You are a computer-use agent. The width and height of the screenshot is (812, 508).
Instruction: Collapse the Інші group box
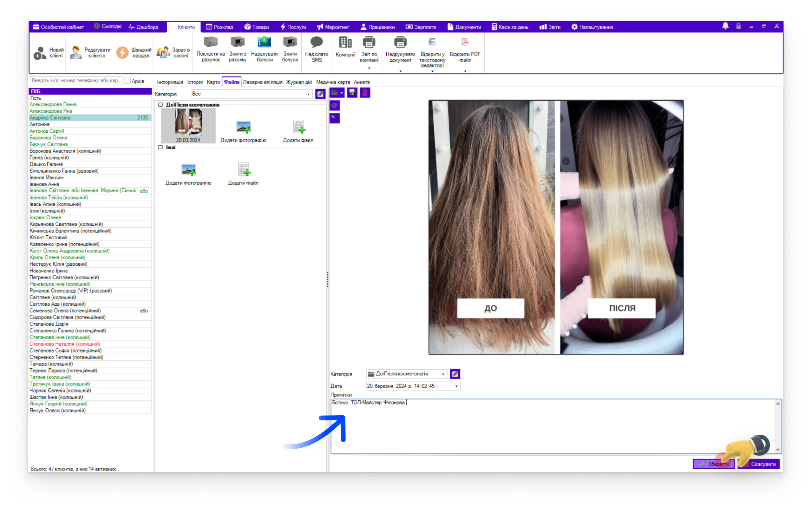[160, 147]
